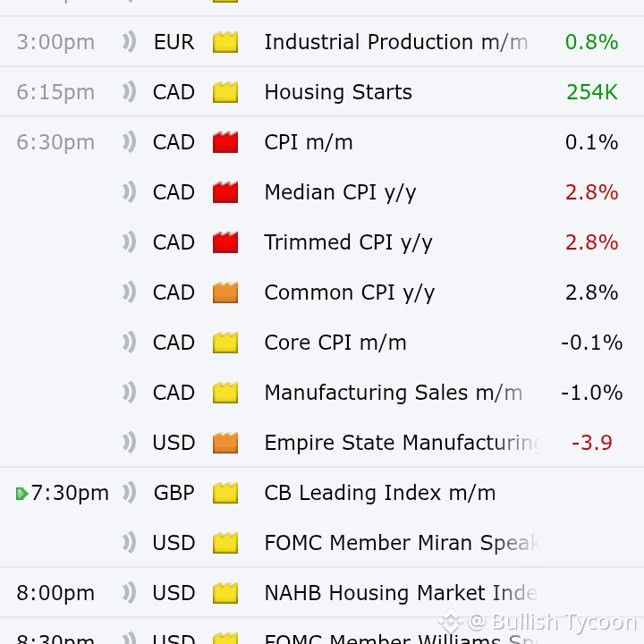Toggle sound alert for Housing Starts

pos(130,92)
